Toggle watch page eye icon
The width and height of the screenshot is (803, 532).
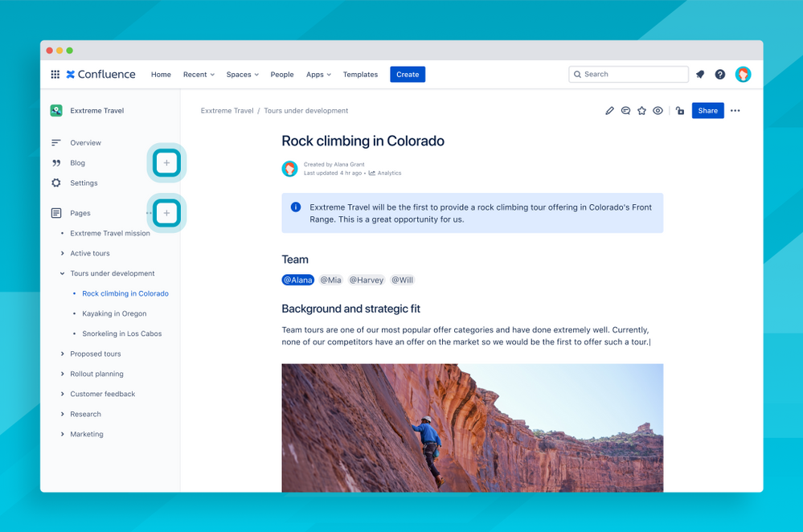point(658,111)
